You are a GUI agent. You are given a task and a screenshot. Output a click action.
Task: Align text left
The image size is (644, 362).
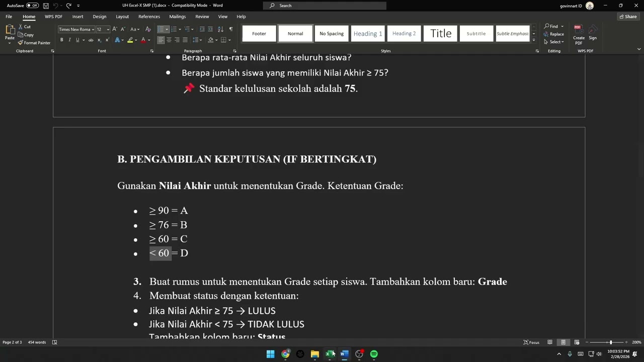click(161, 40)
